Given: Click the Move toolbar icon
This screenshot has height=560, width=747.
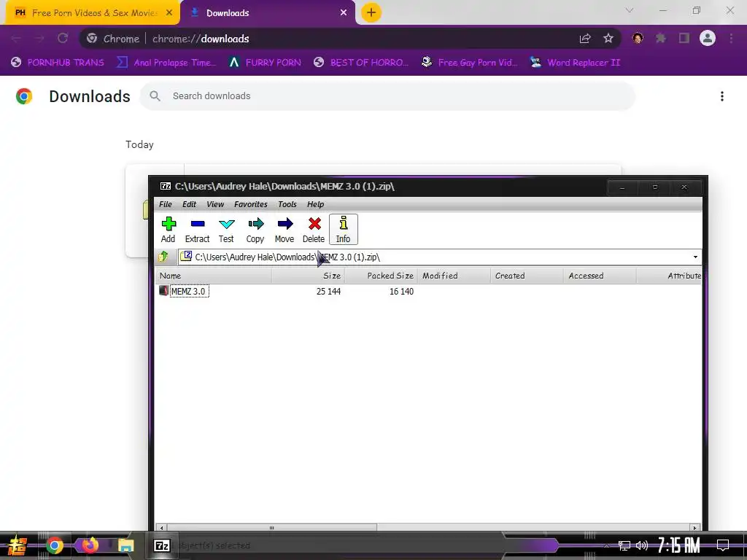Looking at the screenshot, I should (285, 230).
